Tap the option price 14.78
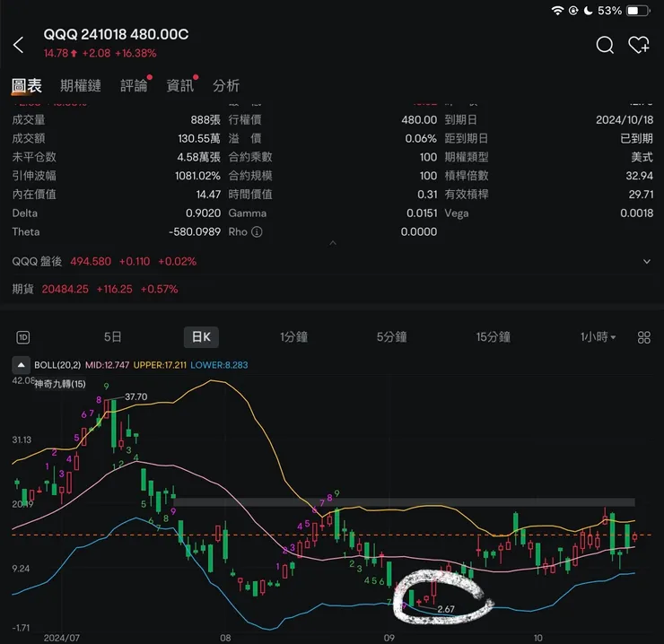Viewport: 664px width, 644px height. [x=56, y=53]
